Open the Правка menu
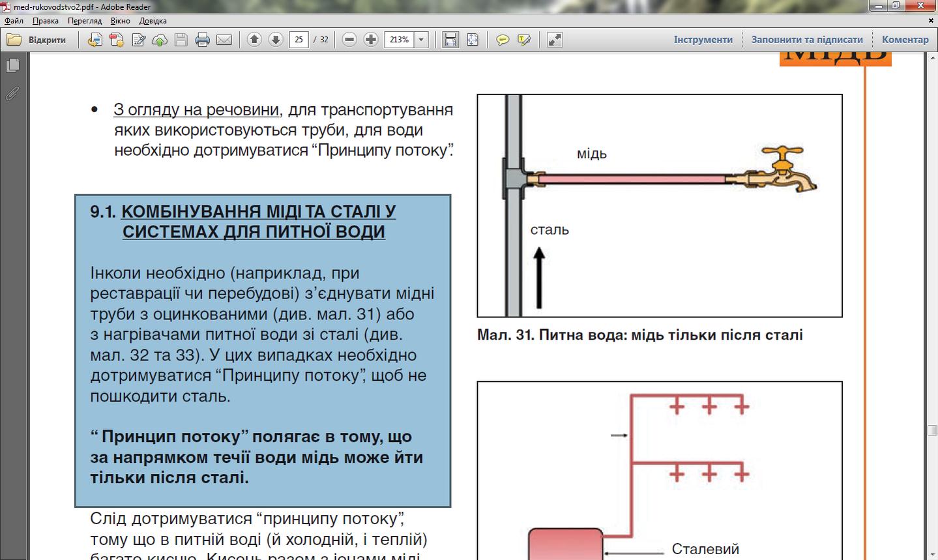 (x=46, y=21)
